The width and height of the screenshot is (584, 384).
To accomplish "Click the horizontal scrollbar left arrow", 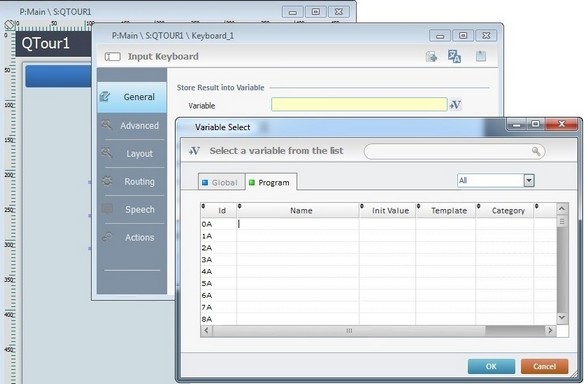I will point(206,330).
